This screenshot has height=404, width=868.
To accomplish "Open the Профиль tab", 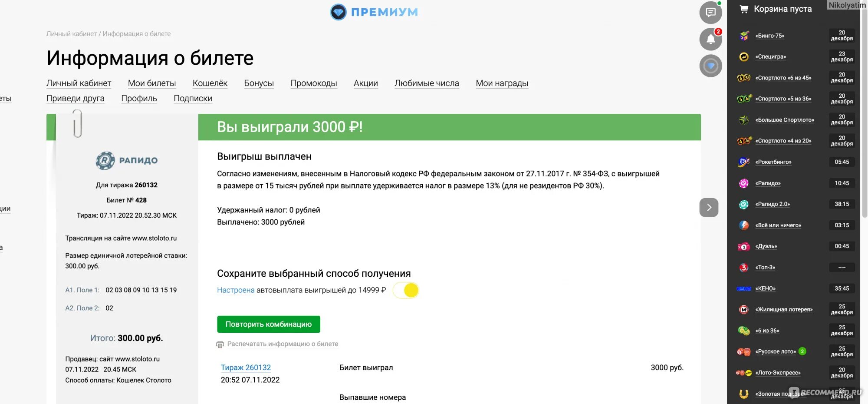I will [139, 98].
